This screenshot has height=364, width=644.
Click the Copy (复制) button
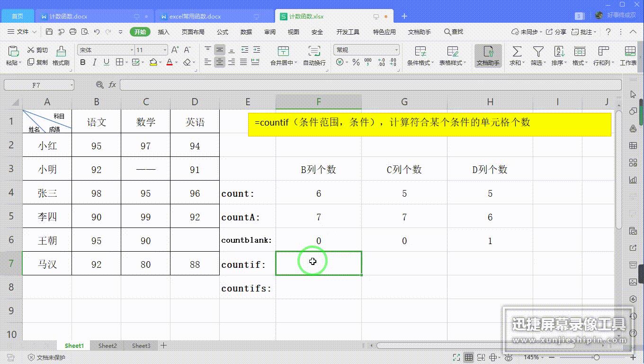point(37,62)
